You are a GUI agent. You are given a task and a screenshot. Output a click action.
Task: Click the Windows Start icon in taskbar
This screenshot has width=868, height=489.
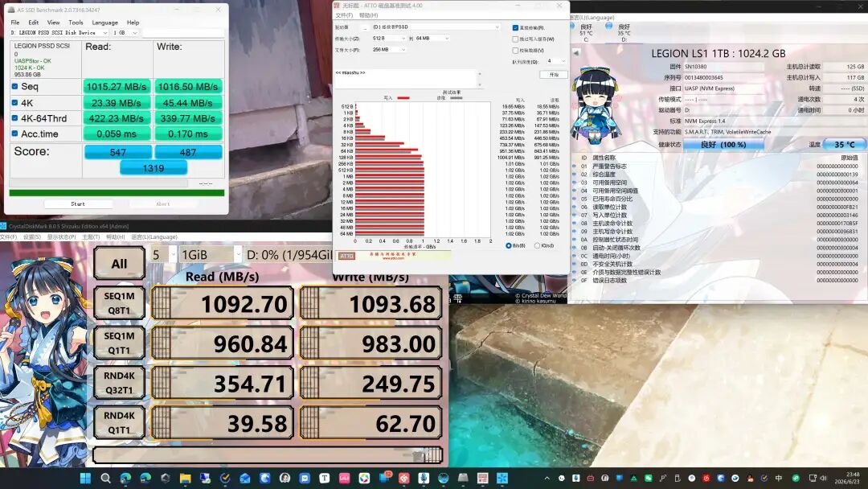(85, 478)
